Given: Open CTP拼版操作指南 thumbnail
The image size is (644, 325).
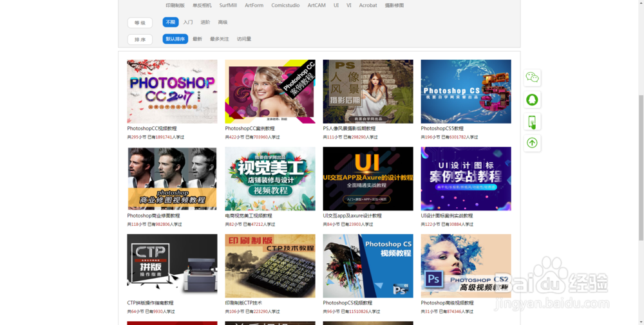Looking at the screenshot, I should (x=172, y=266).
